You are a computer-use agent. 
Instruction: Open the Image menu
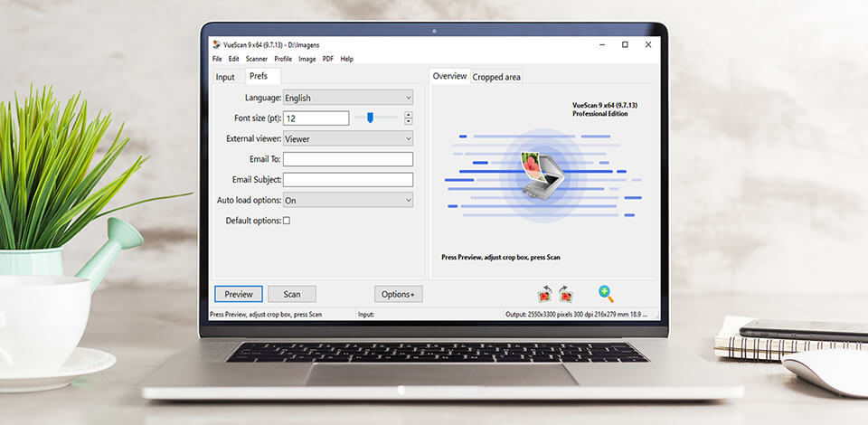307,59
